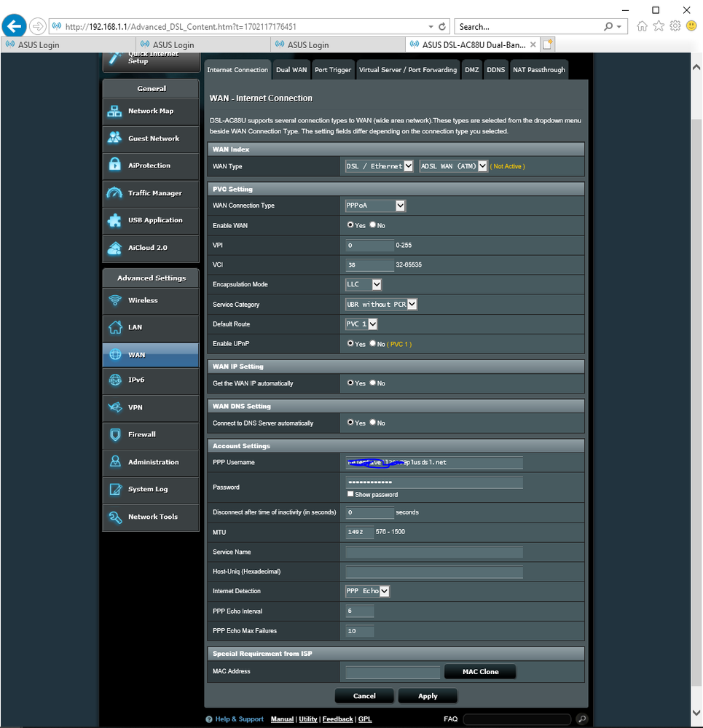Go to Wireless settings icon
The width and height of the screenshot is (703, 728).
(114, 300)
